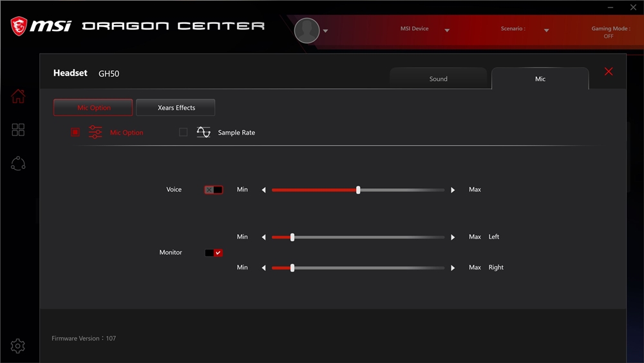
Task: Select the Sample Rate checkbox
Action: pyautogui.click(x=183, y=132)
